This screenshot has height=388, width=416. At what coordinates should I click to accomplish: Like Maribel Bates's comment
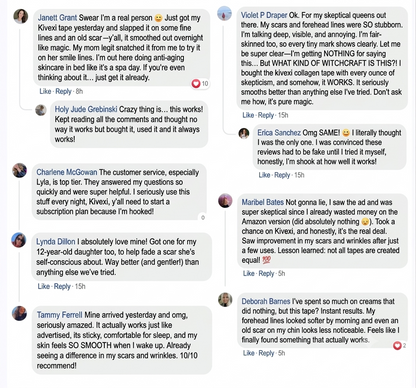(249, 274)
